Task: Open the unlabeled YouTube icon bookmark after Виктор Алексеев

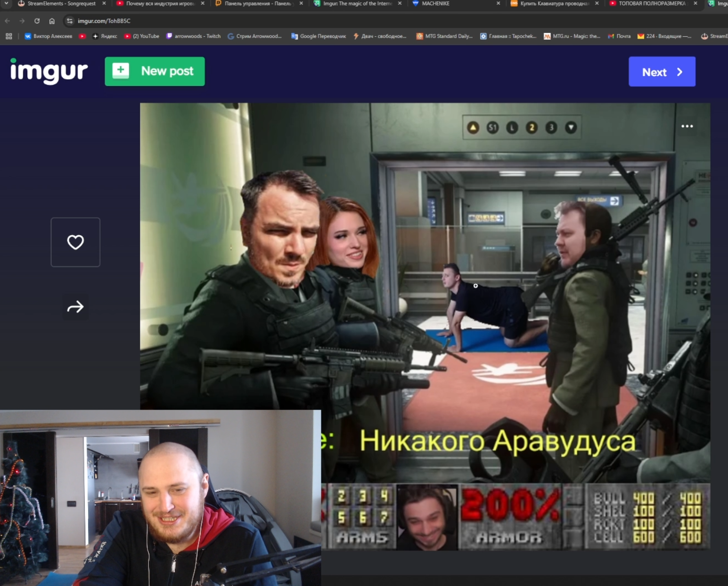Action: (82, 36)
